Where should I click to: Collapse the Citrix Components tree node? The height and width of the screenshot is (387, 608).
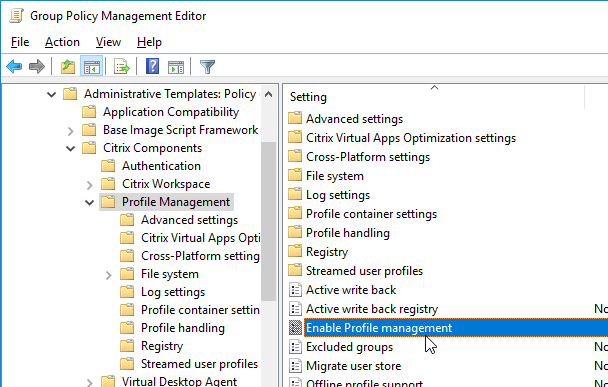point(71,148)
